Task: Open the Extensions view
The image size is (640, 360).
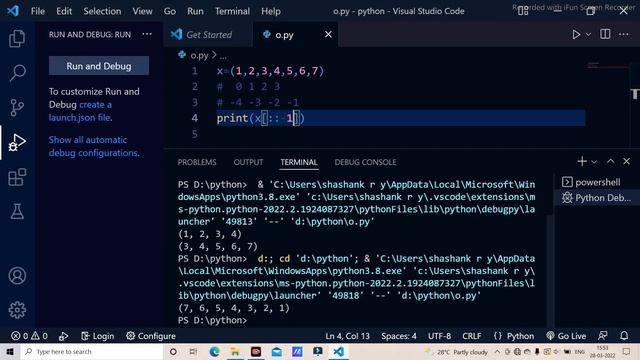Action: 17,177
